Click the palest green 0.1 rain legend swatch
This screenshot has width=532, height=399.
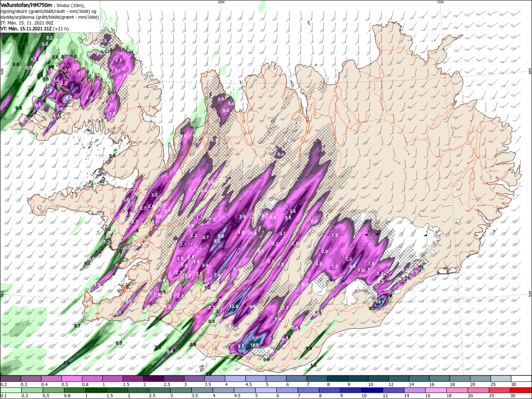pos(10,390)
